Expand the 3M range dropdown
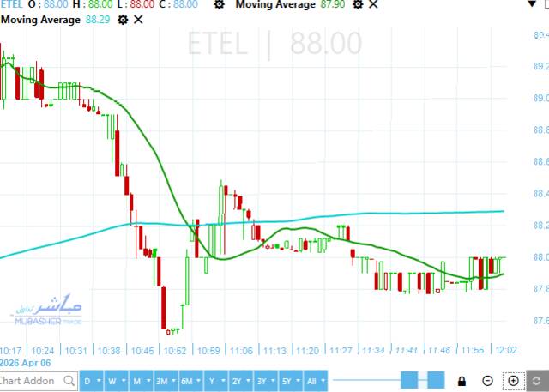The width and height of the screenshot is (549, 392). coord(164,381)
